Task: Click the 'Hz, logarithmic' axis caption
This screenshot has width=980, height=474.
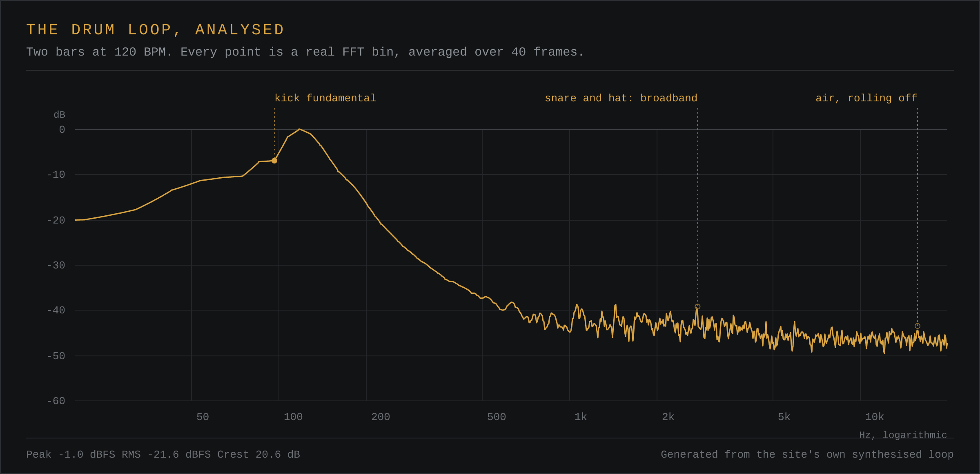Action: click(903, 435)
